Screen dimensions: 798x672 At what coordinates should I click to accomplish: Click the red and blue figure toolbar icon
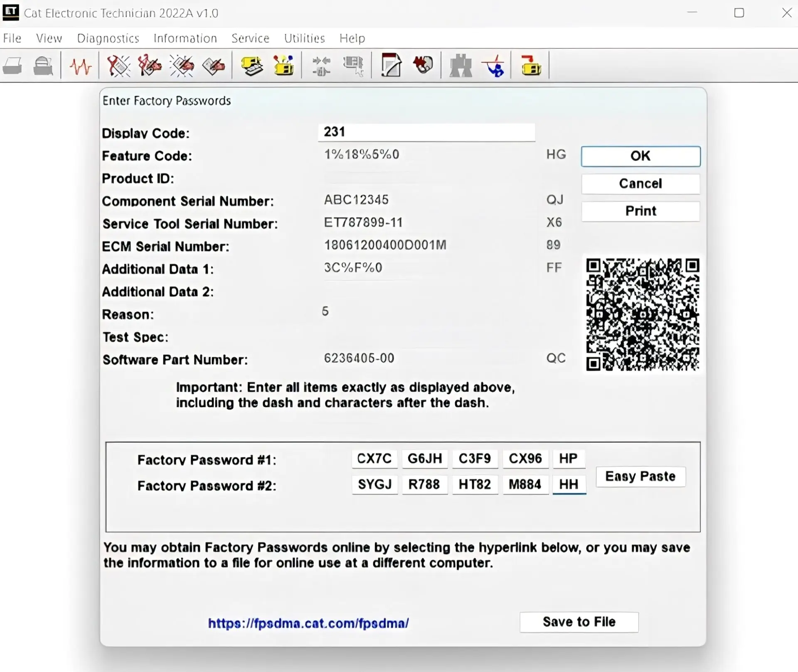[x=494, y=66]
